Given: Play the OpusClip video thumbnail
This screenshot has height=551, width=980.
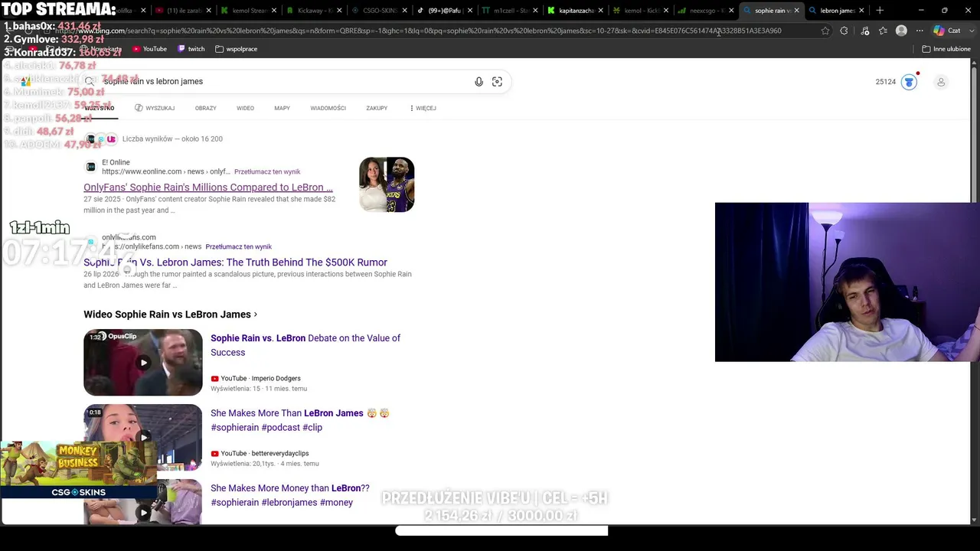Looking at the screenshot, I should click(143, 362).
